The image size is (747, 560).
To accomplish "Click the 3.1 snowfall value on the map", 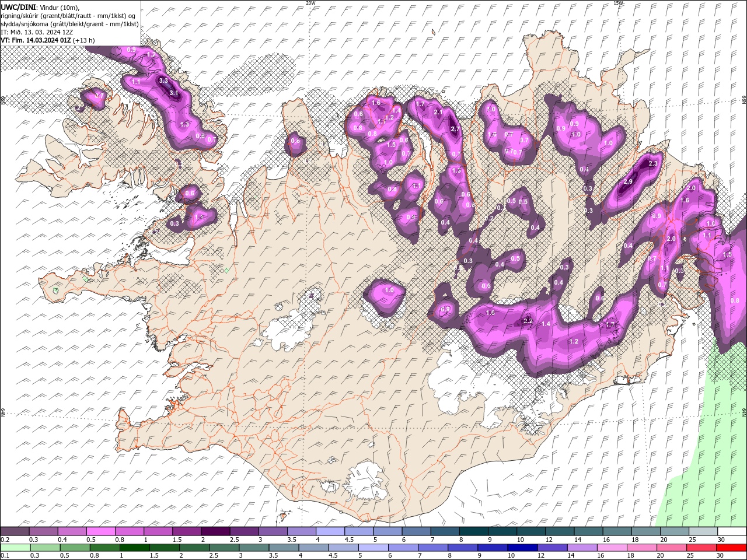I will point(174,93).
